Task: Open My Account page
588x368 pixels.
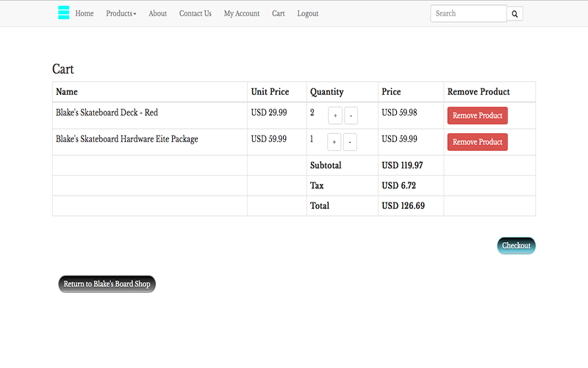Action: pos(242,13)
